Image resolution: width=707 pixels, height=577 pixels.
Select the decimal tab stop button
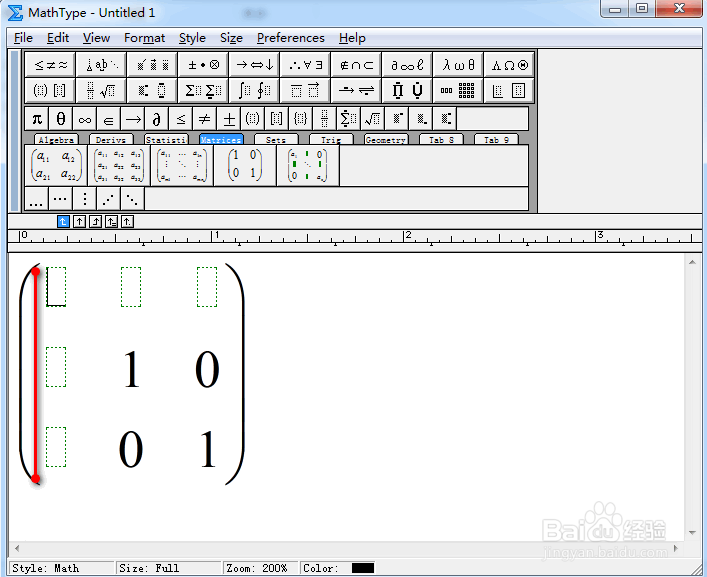(127, 221)
